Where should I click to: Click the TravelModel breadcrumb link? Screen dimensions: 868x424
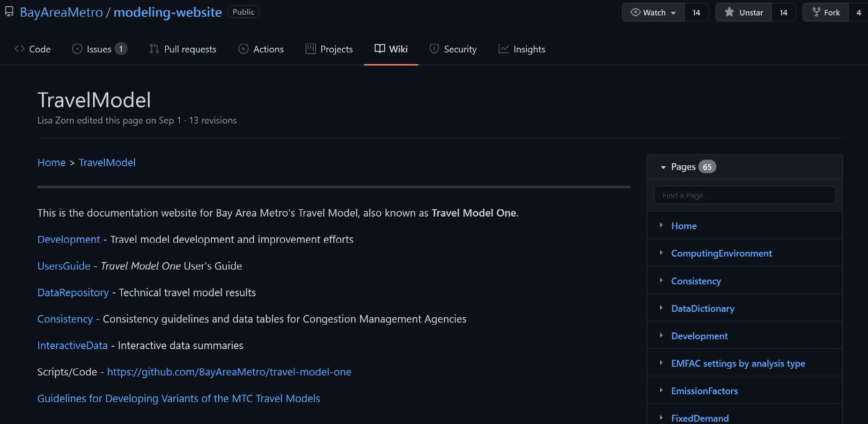coord(107,162)
